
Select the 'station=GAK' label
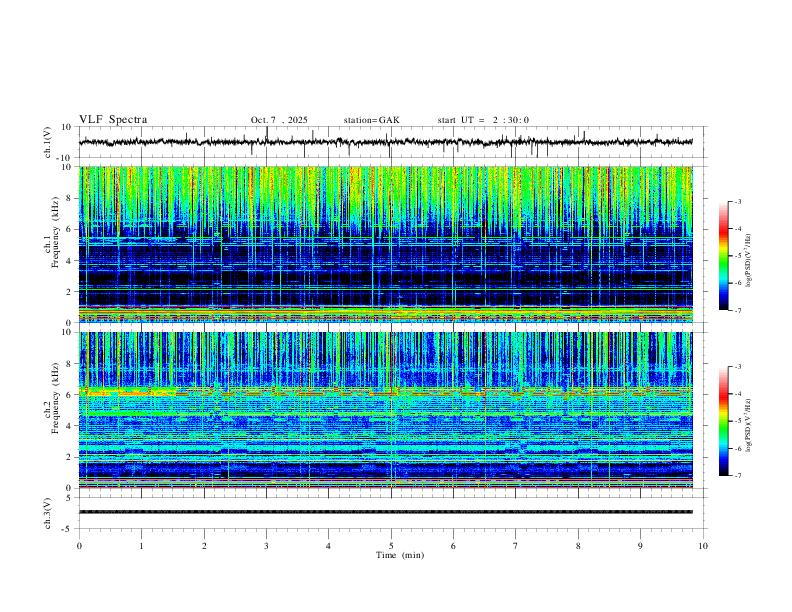(x=371, y=120)
